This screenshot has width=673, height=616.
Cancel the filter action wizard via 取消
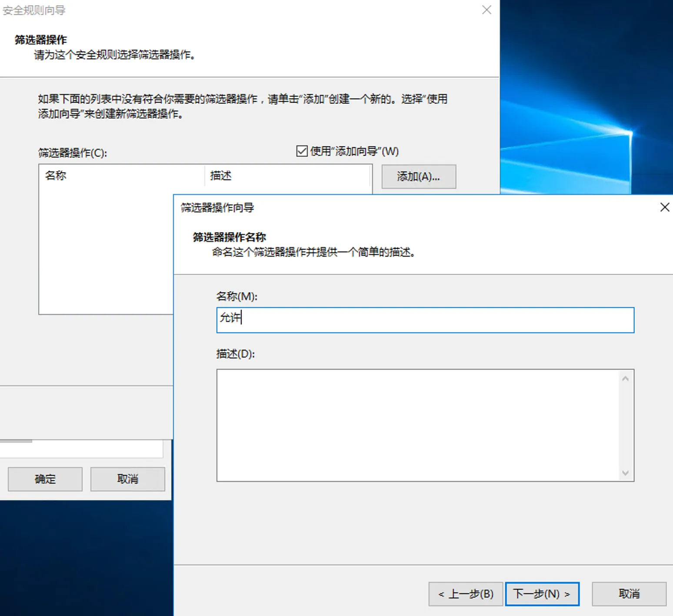point(629,594)
